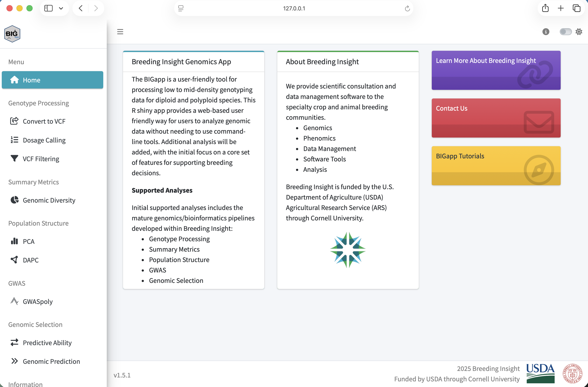Click the 'Breeding Insight Genomics App' card title
Viewport: 588px width, 387px height.
tap(181, 61)
